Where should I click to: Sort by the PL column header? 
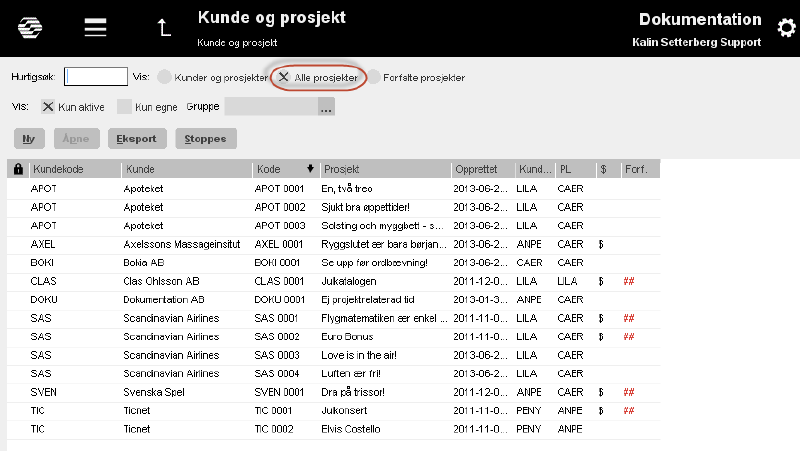coord(576,169)
